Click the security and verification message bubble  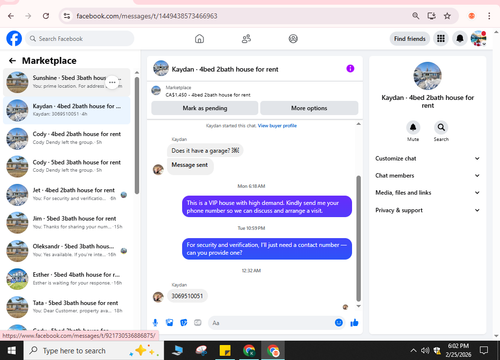(267, 249)
